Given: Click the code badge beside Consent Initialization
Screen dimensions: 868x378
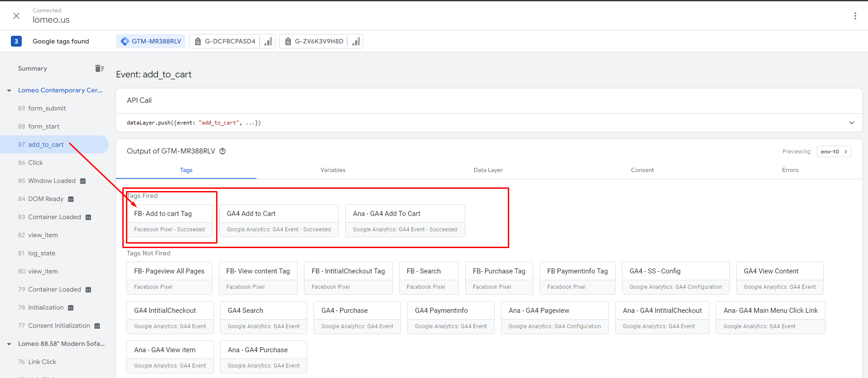Looking at the screenshot, I should (x=97, y=326).
